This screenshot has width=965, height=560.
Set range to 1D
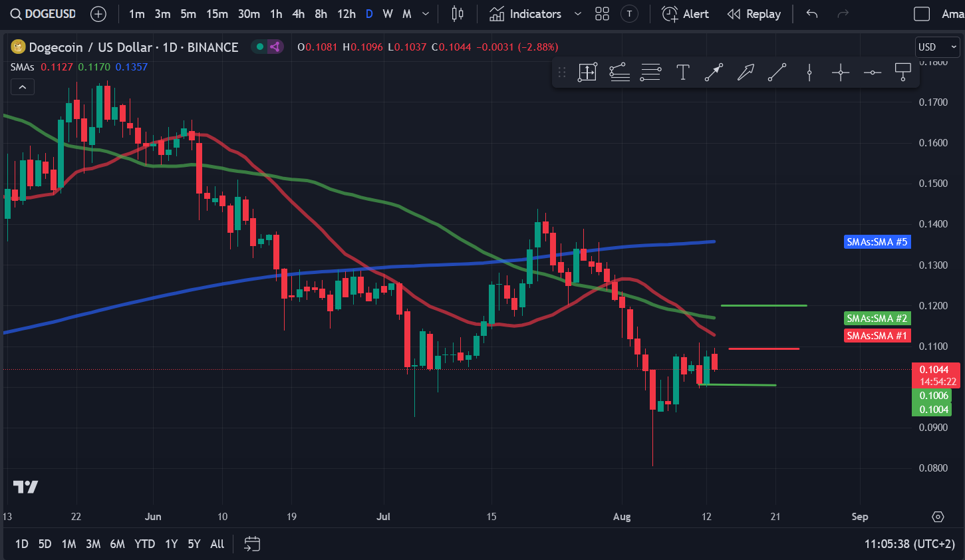coord(21,544)
